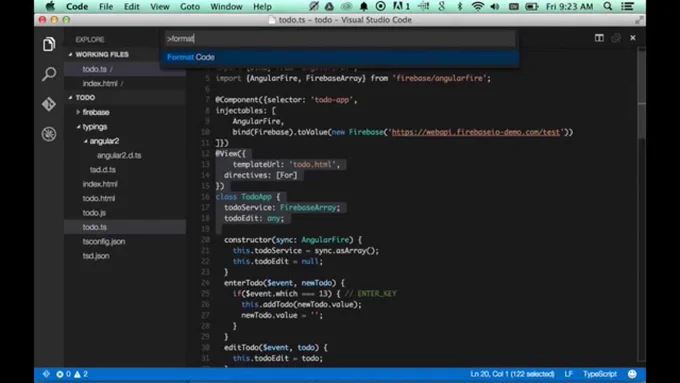This screenshot has height=383, width=680.
Task: Enter fullscreen using title bar arrows icon
Action: 639,20
